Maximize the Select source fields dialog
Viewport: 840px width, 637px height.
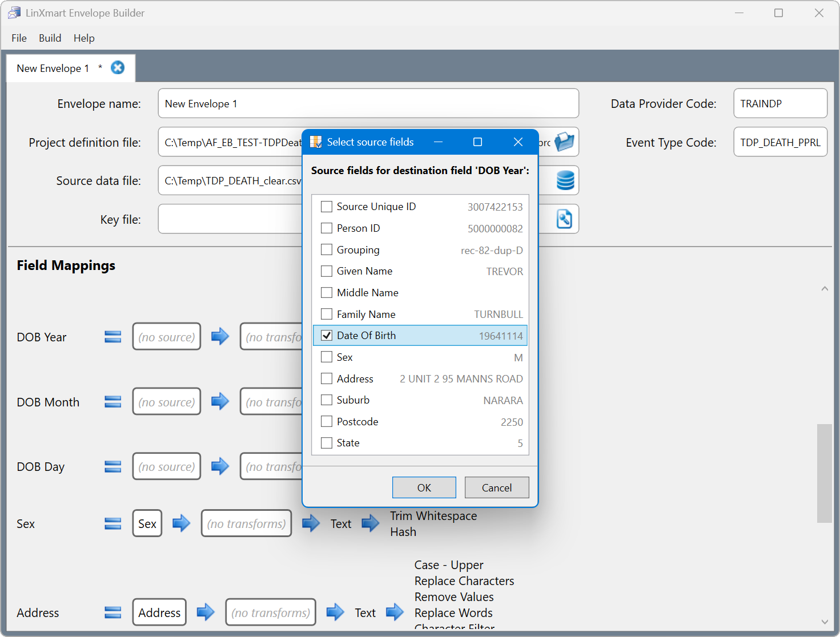point(478,142)
